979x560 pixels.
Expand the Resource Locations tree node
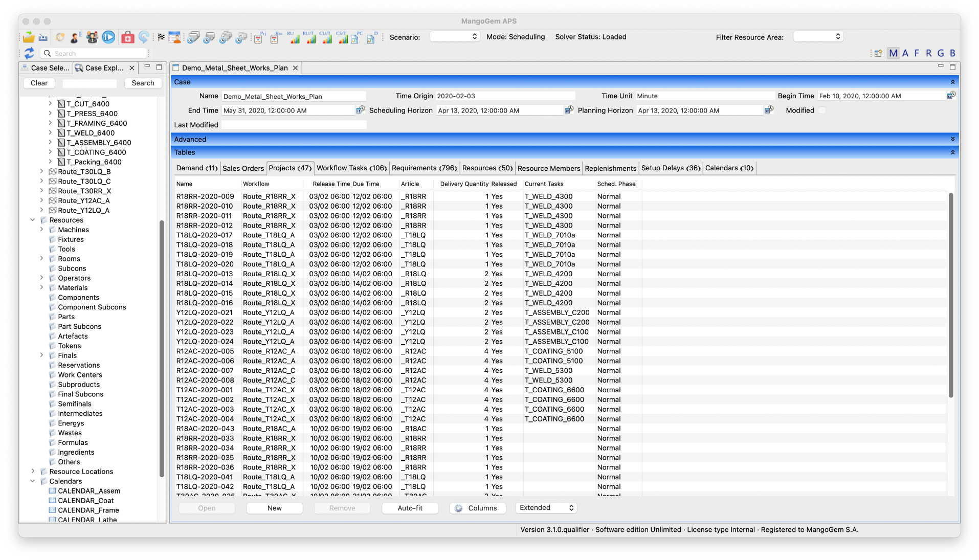33,472
